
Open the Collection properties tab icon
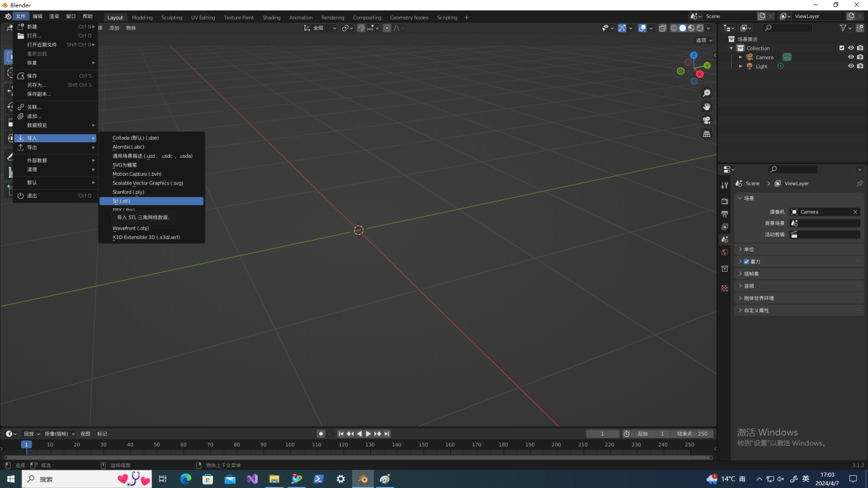(725, 269)
